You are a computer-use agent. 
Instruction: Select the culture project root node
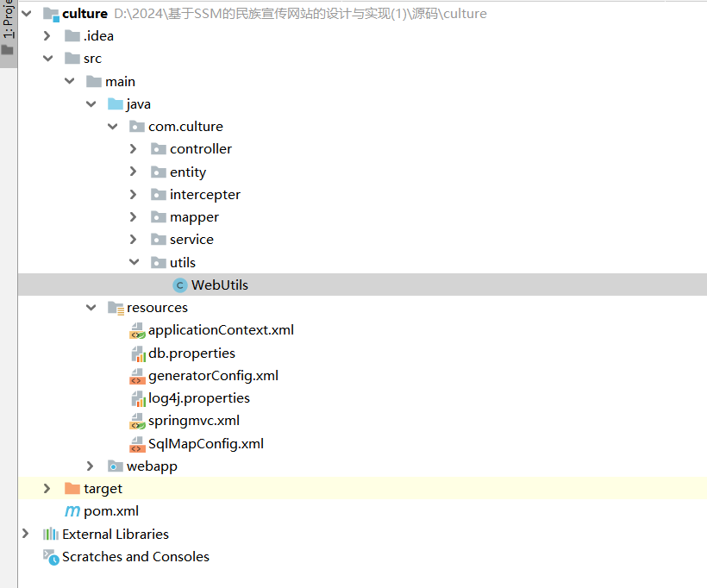point(84,14)
